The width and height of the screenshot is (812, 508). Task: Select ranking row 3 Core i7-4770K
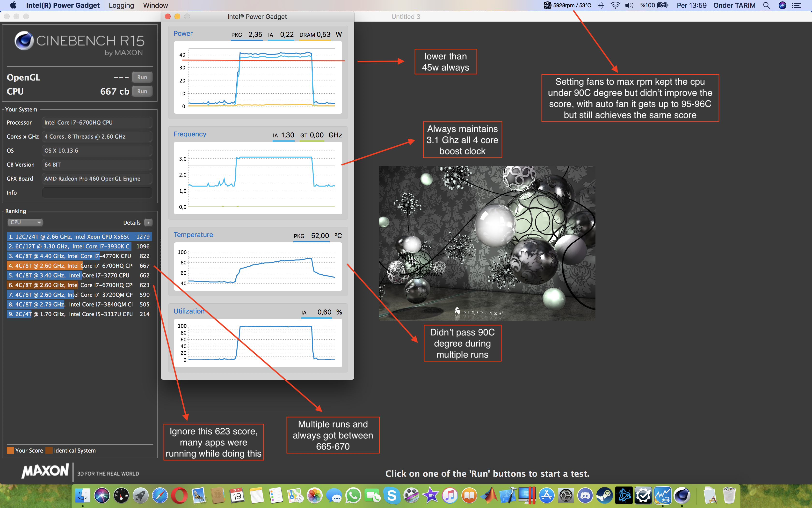(80, 256)
